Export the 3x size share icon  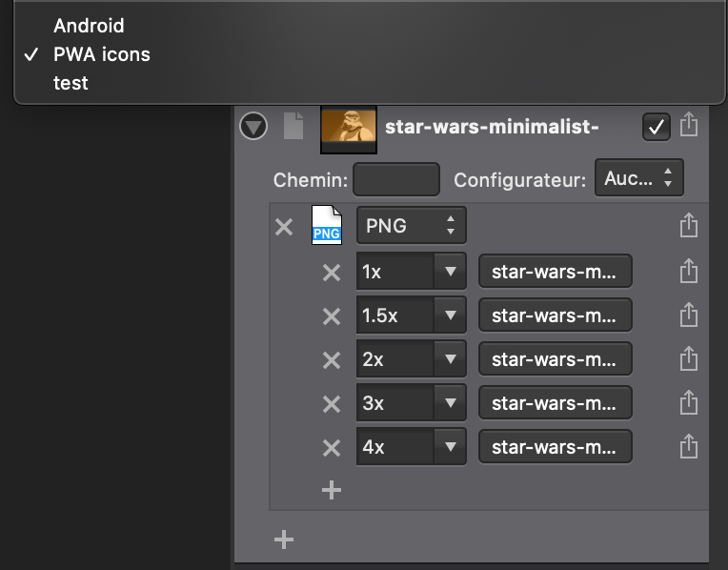click(689, 402)
